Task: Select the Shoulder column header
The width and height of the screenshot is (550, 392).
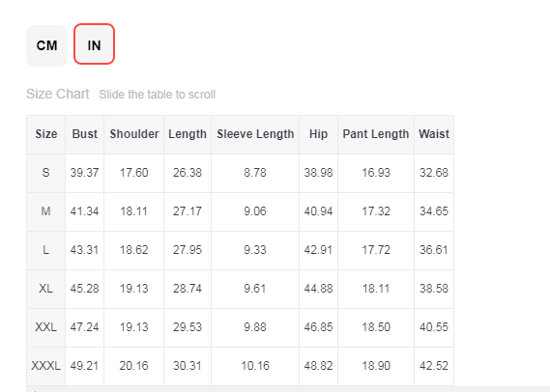Action: click(x=134, y=134)
